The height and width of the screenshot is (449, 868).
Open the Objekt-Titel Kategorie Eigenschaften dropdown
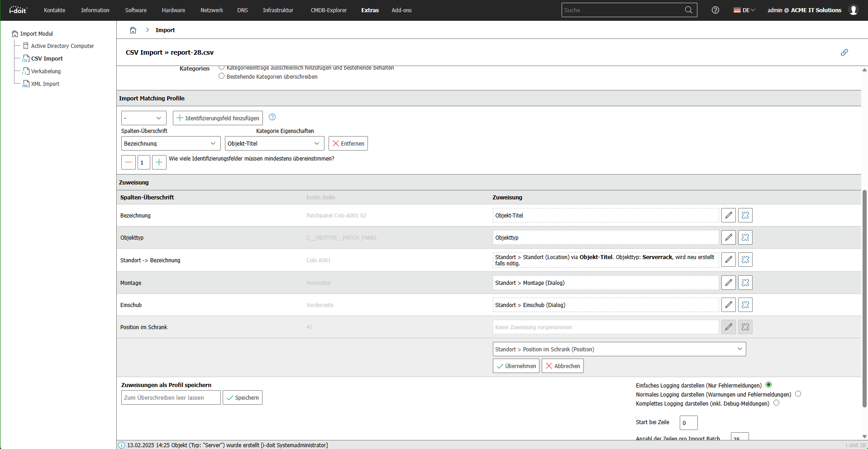(x=274, y=143)
